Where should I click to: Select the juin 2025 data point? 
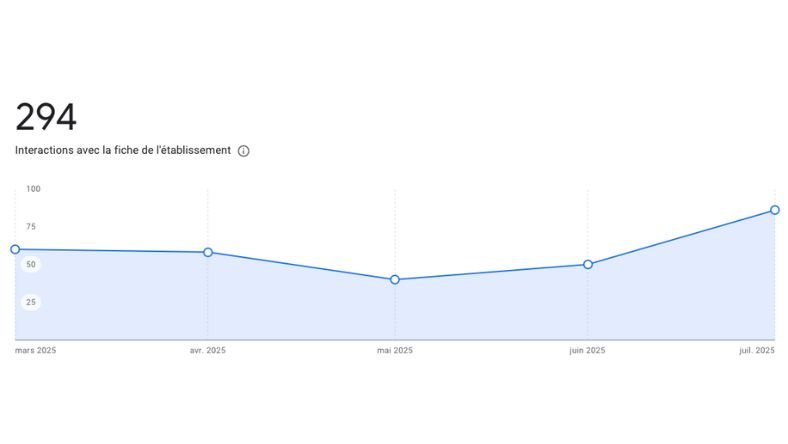pyautogui.click(x=588, y=264)
